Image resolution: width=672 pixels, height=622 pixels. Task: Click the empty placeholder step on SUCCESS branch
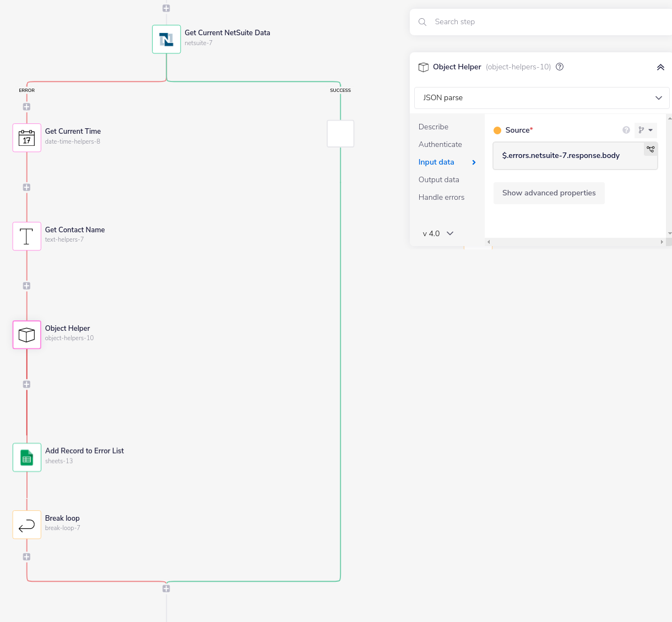pyautogui.click(x=340, y=134)
